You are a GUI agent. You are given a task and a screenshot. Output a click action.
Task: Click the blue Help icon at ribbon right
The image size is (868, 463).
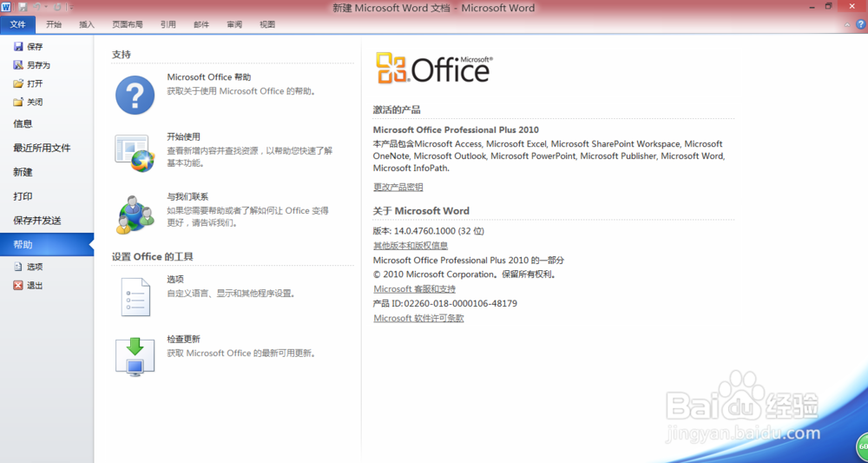861,24
